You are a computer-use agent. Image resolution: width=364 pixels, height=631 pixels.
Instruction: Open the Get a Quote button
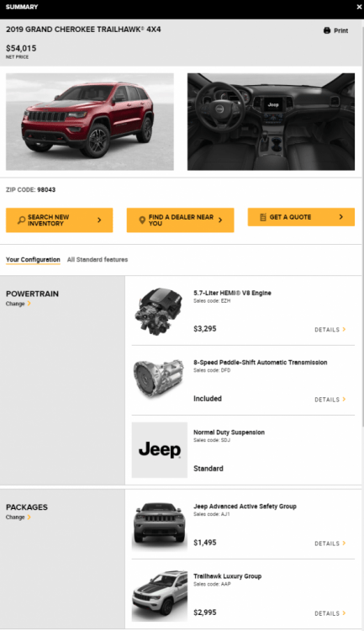point(301,217)
